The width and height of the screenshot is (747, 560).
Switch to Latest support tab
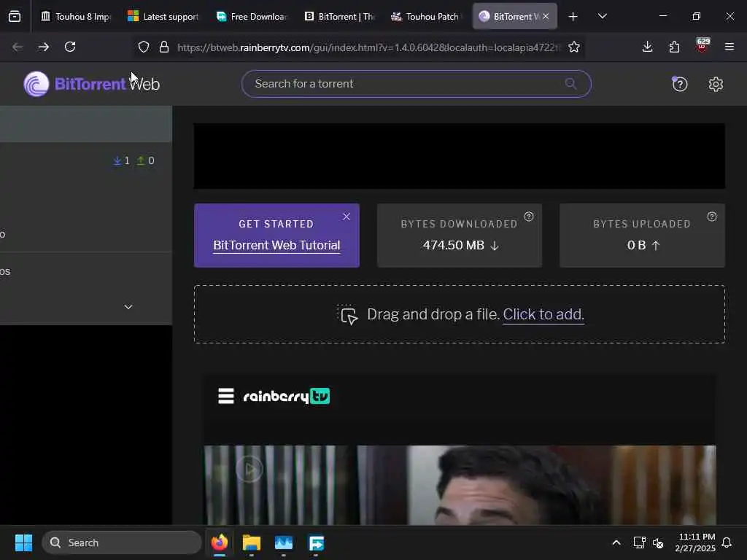click(x=163, y=17)
